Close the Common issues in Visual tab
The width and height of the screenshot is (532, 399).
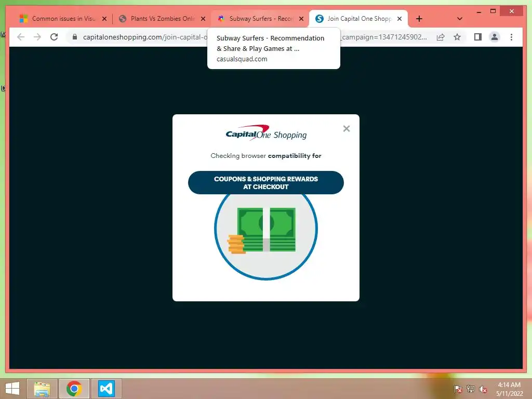point(104,19)
